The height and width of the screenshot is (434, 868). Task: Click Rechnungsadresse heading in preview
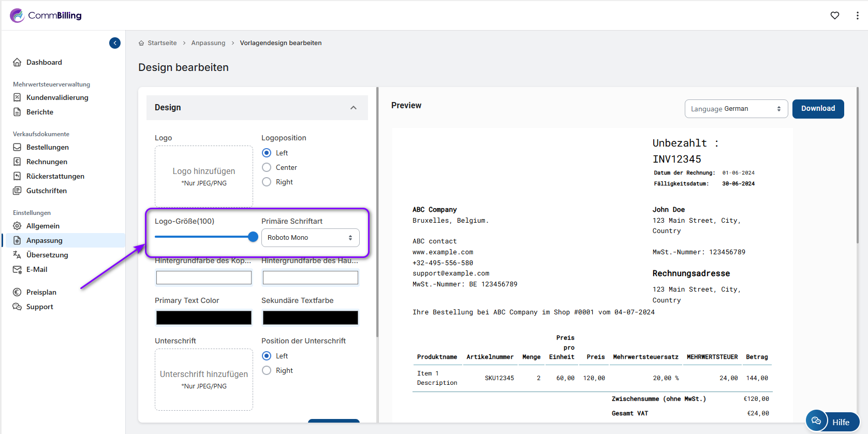pyautogui.click(x=691, y=273)
